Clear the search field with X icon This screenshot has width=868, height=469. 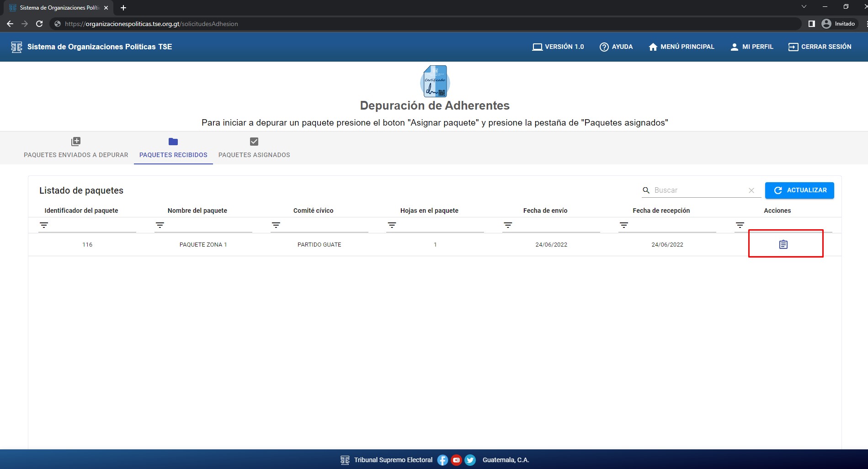click(751, 190)
